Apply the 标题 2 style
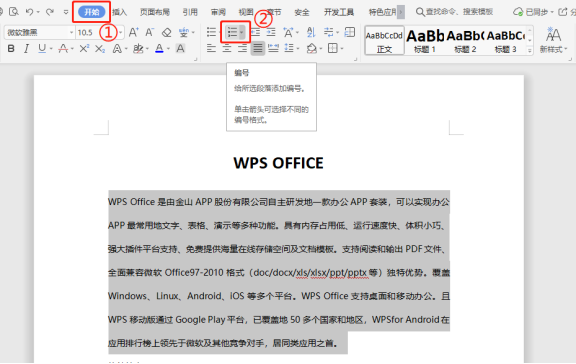 coord(465,40)
